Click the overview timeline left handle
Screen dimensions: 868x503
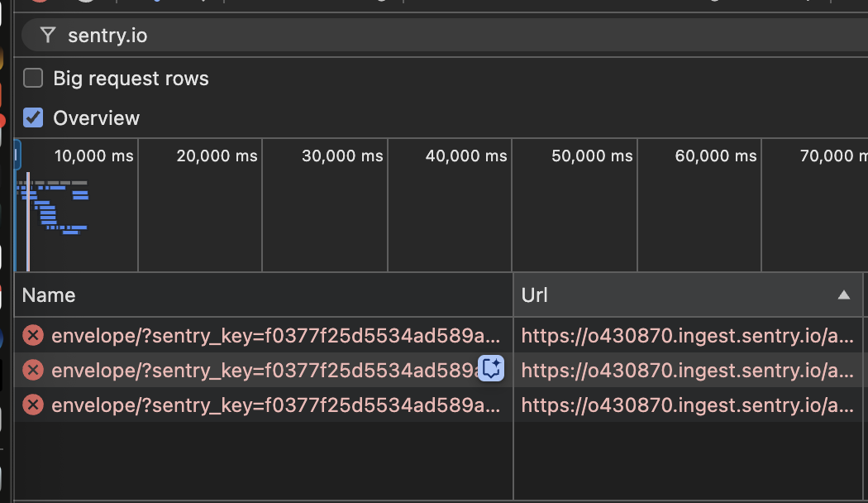click(17, 155)
